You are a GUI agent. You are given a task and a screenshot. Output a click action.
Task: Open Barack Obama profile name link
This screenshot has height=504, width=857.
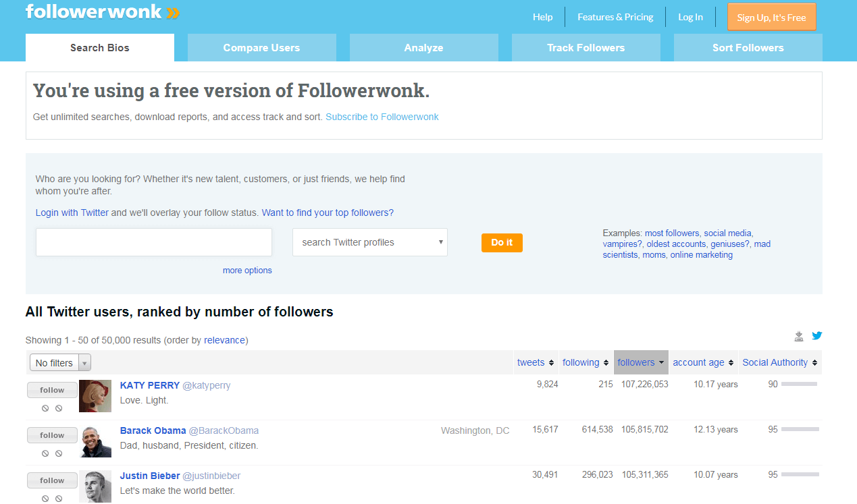coord(153,430)
